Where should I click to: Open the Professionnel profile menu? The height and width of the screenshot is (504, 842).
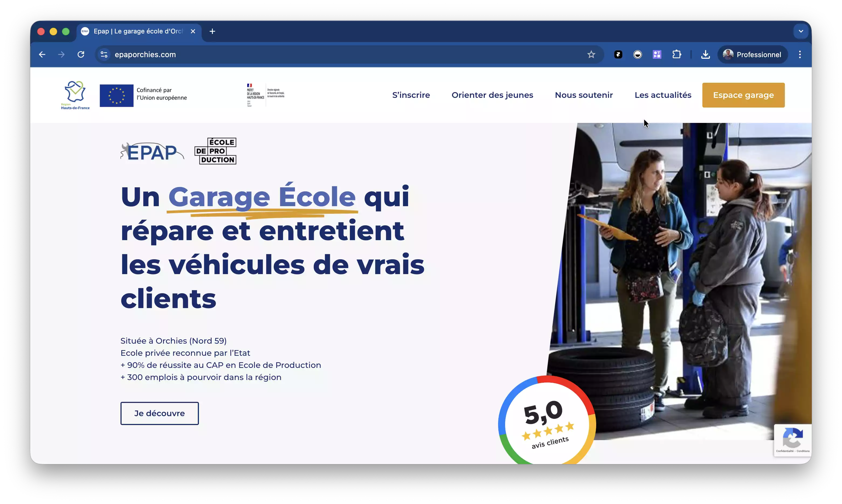753,54
